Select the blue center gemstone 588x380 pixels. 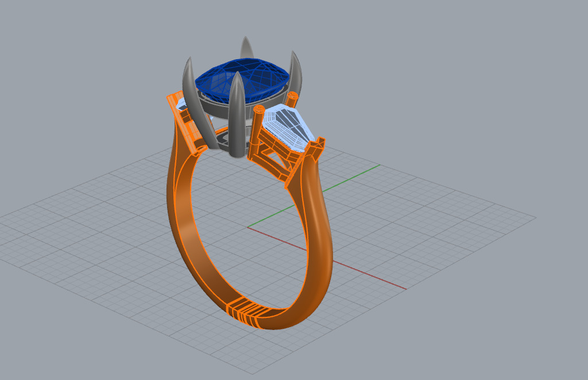242,79
